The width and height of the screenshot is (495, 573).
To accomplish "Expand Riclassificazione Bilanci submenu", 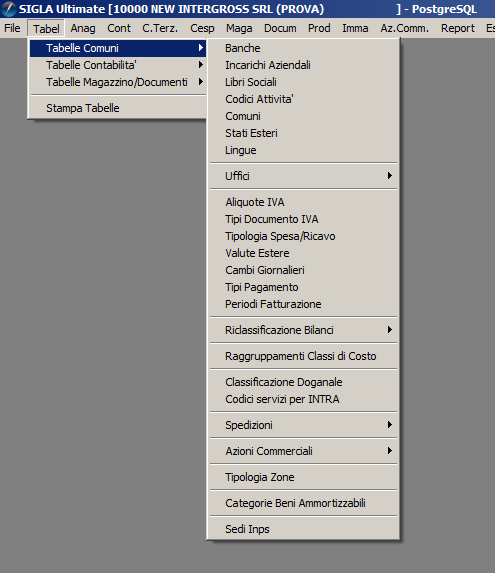I will [303, 330].
